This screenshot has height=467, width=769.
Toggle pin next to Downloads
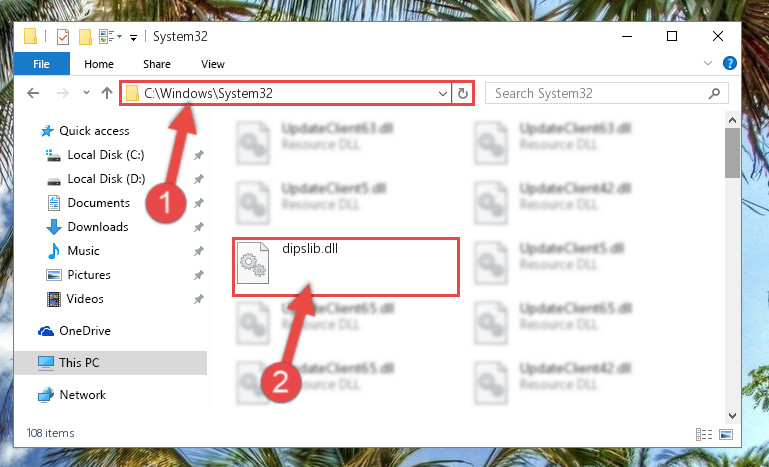tap(199, 227)
